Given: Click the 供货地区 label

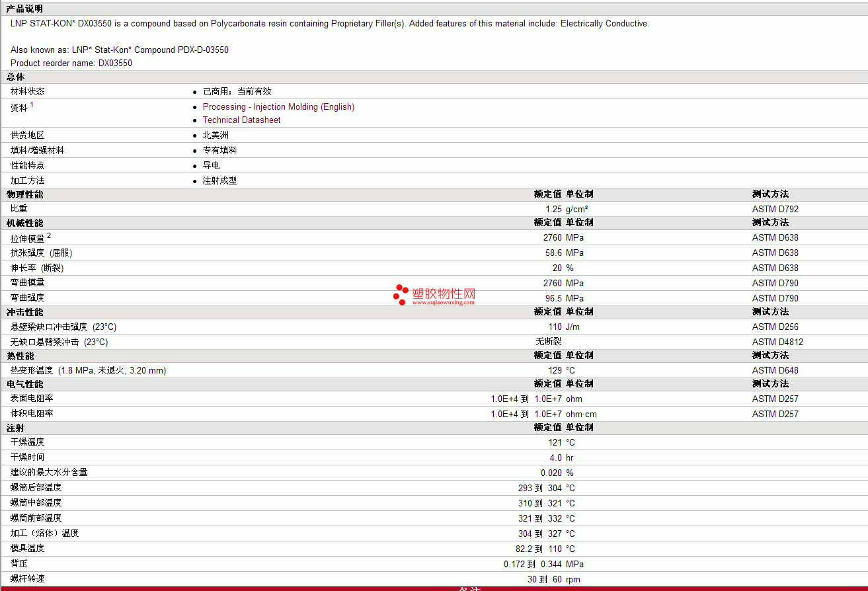Looking at the screenshot, I should tap(28, 135).
